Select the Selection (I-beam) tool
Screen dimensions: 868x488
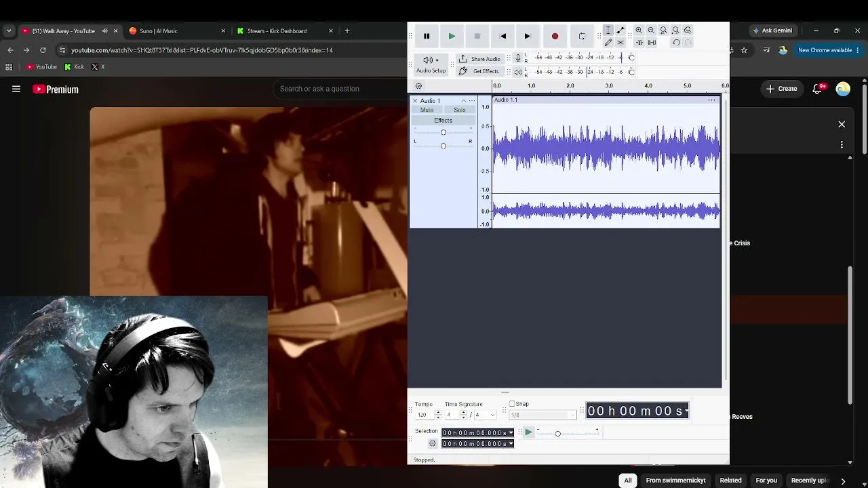tap(608, 30)
